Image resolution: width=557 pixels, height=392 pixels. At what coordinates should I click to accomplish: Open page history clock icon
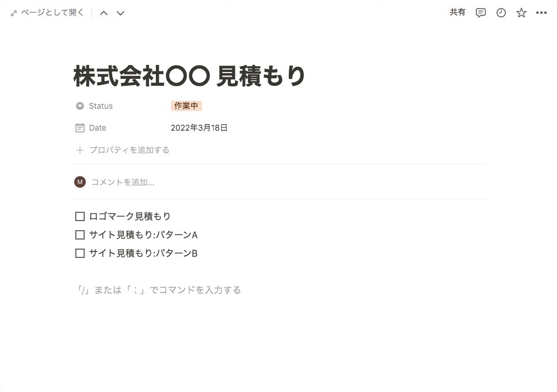[x=501, y=13]
